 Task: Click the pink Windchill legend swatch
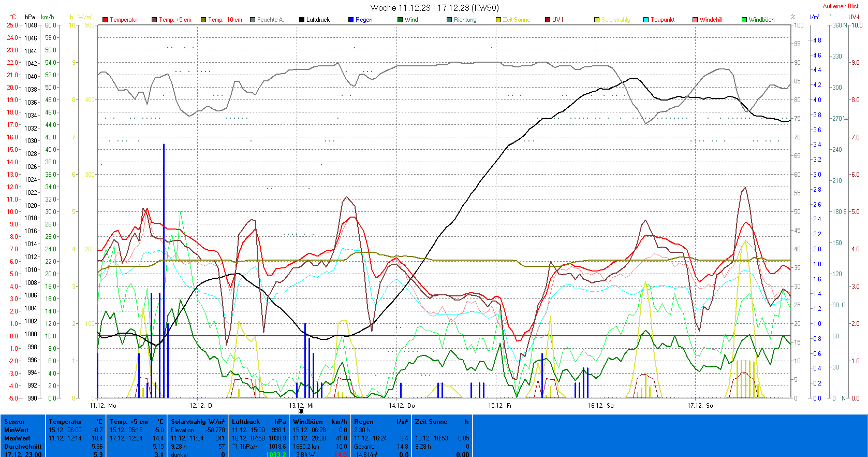coord(695,20)
